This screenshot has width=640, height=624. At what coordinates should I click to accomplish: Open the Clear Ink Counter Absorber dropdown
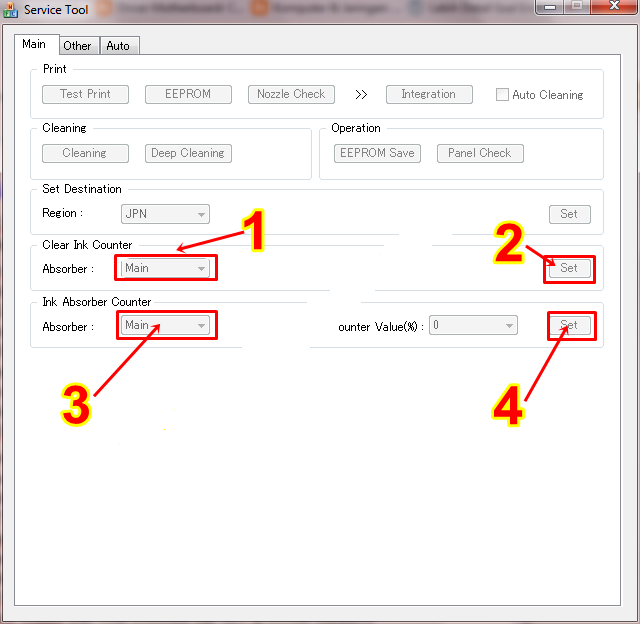pyautogui.click(x=165, y=268)
